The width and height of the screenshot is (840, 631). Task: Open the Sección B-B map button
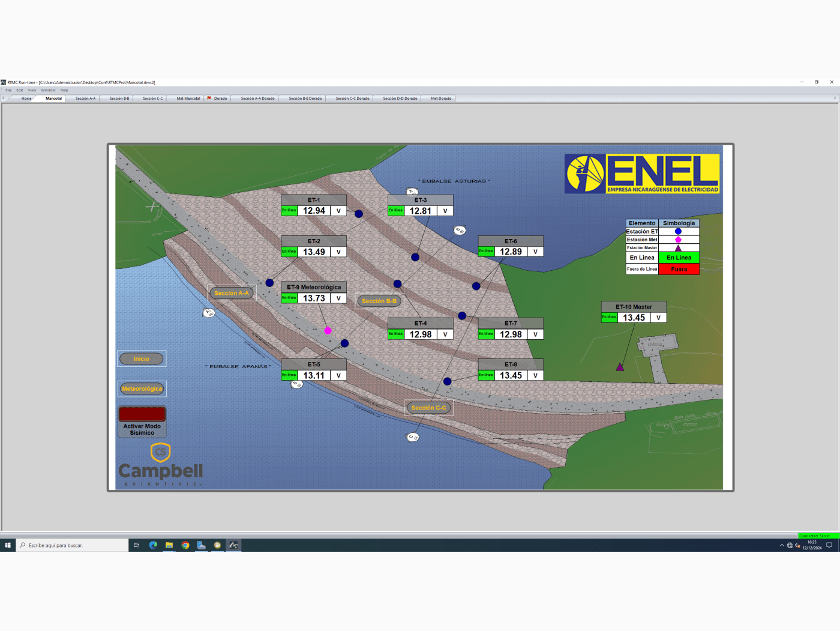pos(379,301)
